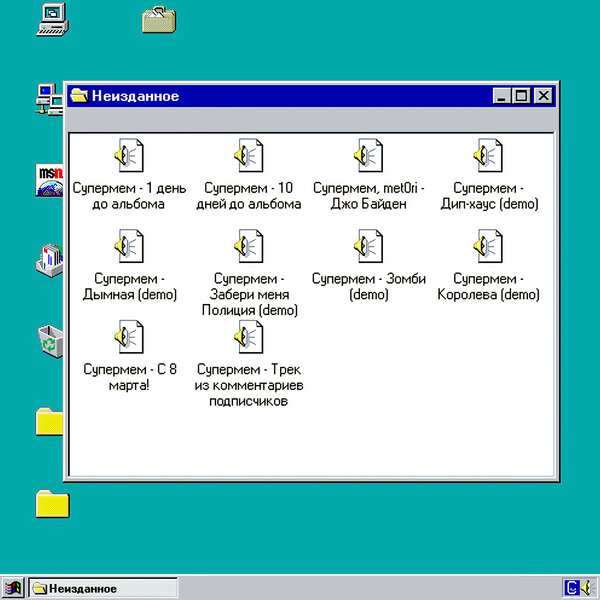Select the My Computer desktop icon

(51, 19)
